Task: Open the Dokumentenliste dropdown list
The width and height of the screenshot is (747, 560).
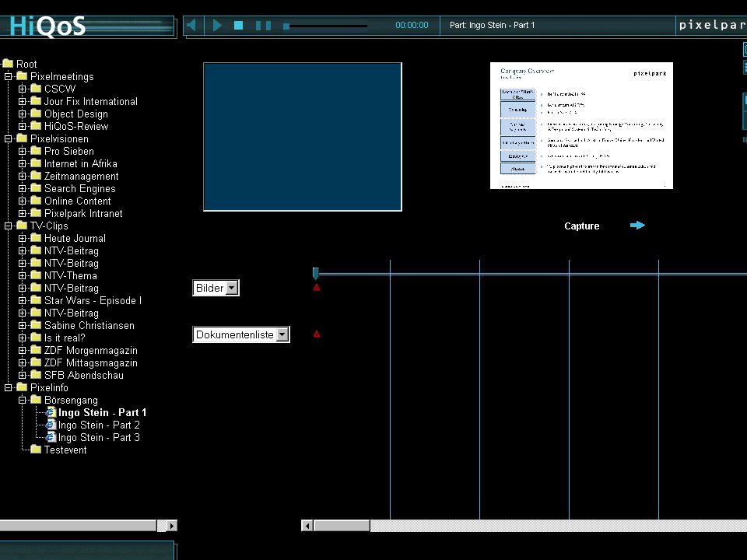Action: click(282, 334)
